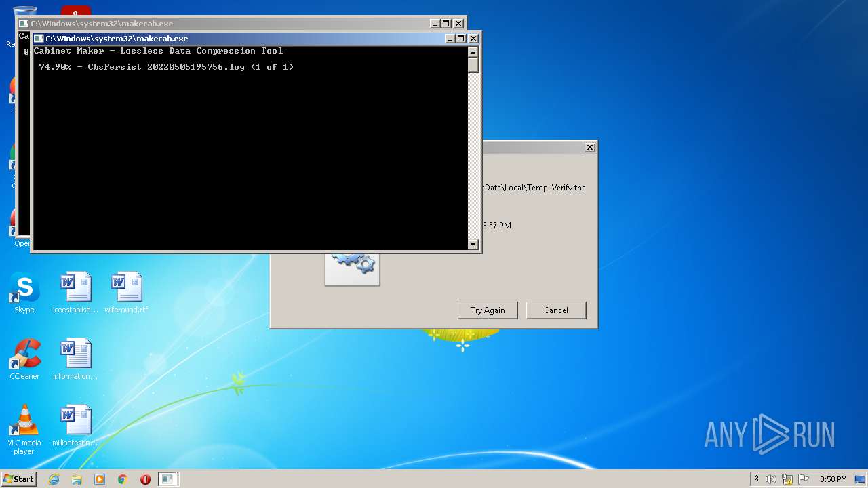Open the network tray icon
This screenshot has width=868, height=488.
(x=787, y=479)
